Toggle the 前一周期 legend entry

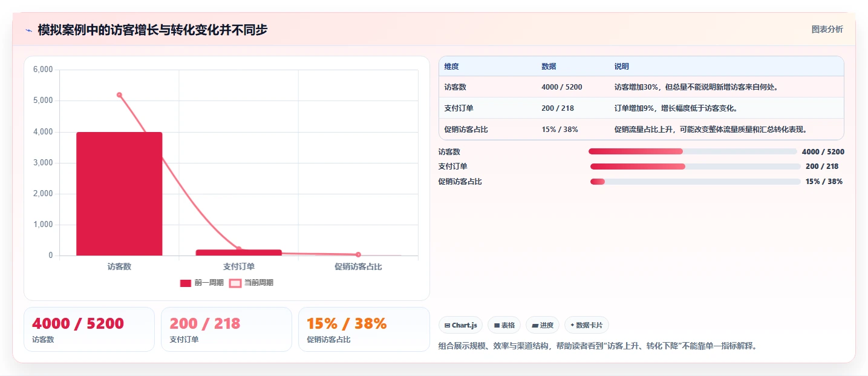[x=202, y=283]
